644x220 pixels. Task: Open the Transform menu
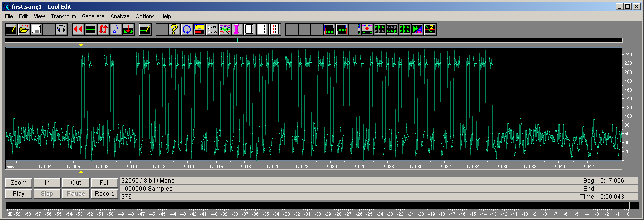pos(63,16)
